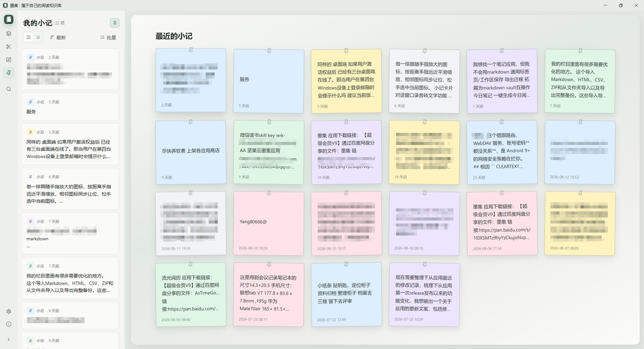Open the info icon in sidebar

point(8,324)
